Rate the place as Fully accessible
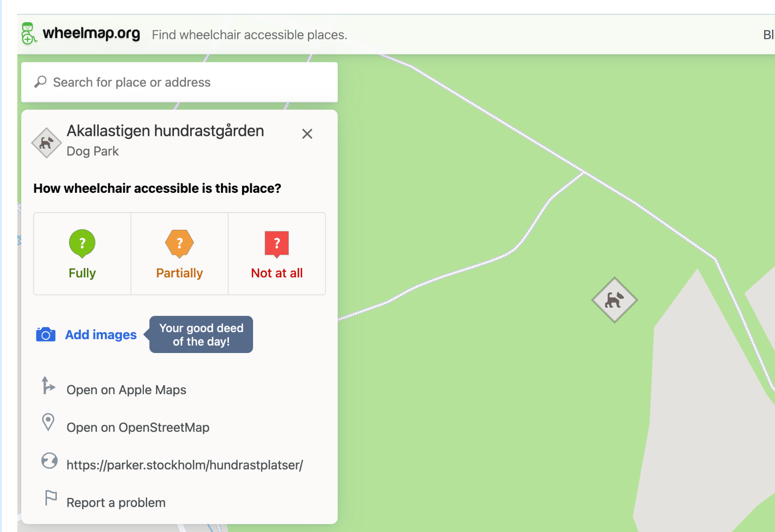Viewport: 775px width, 532px height. tap(82, 254)
